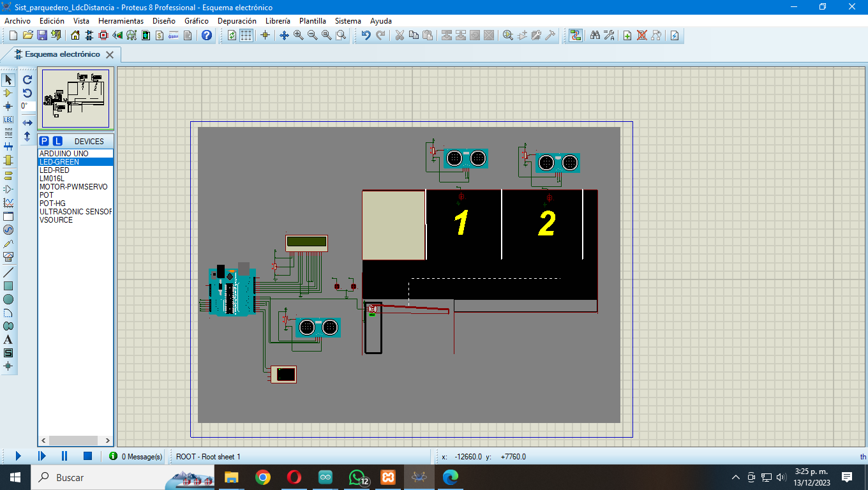Viewport: 868px width, 490px height.
Task: Open Help with the blue question mark
Action: (206, 35)
